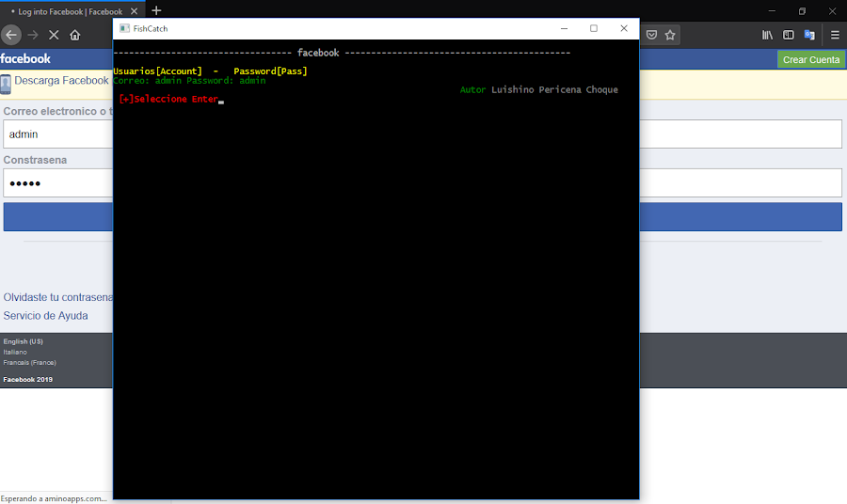Screen dimensions: 847x504
Task: Click the Facebook 2019 footer text
Action: point(27,379)
